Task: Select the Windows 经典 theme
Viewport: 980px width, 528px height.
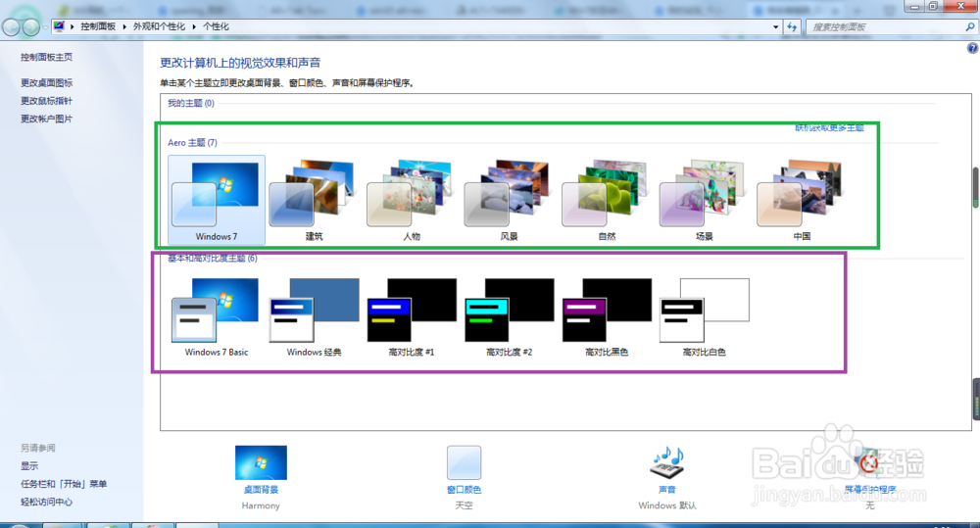Action: click(314, 316)
